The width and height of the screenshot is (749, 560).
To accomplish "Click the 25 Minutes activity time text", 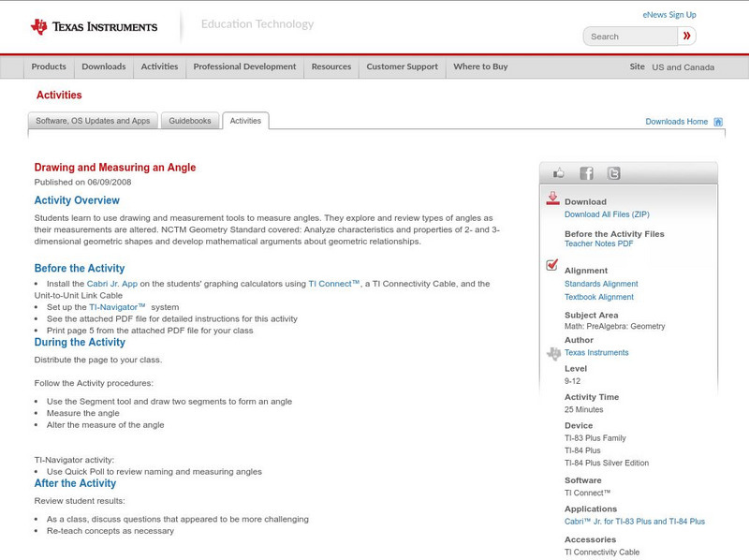I will (583, 410).
